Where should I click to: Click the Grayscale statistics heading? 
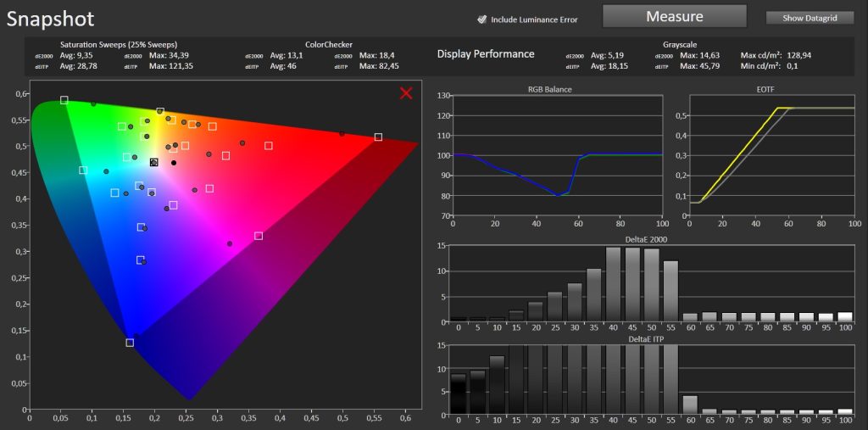tap(680, 45)
